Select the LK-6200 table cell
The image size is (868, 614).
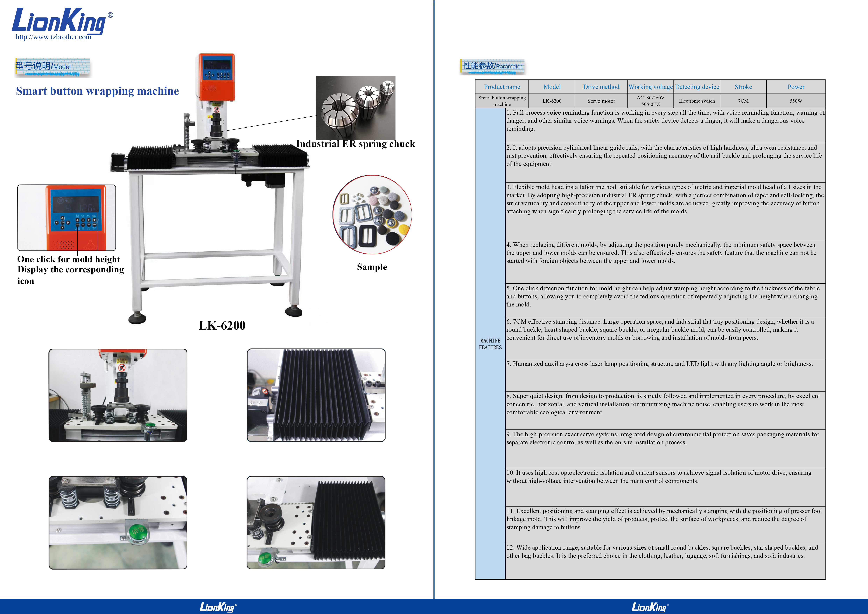click(552, 101)
